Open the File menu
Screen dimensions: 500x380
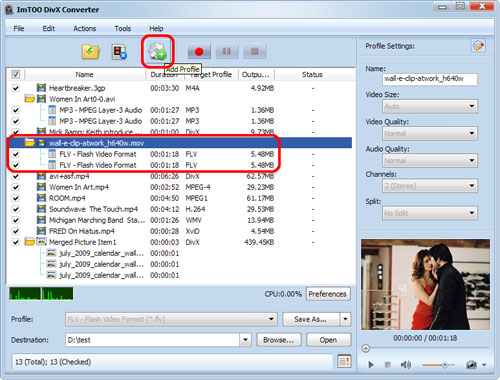[x=19, y=28]
